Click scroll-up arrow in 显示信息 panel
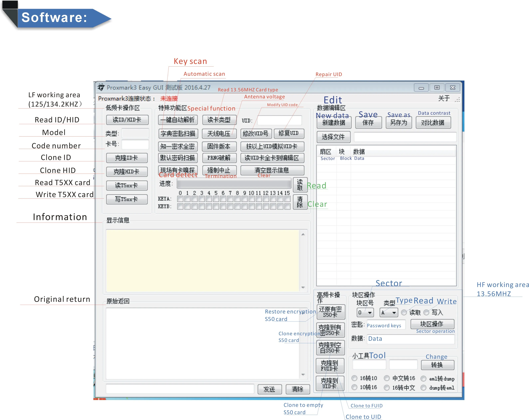The width and height of the screenshot is (529, 420). tap(303, 234)
